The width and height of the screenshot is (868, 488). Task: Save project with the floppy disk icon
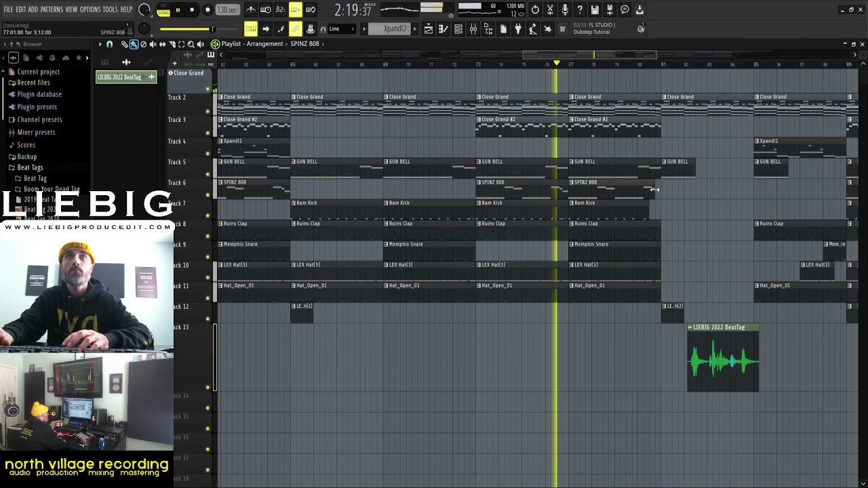595,9
